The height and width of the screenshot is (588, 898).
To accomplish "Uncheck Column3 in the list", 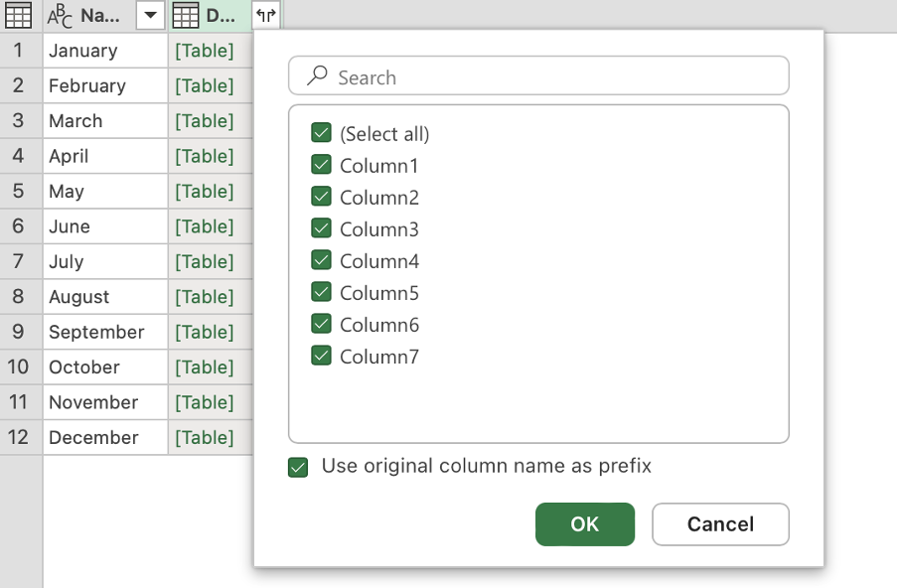I will (321, 228).
